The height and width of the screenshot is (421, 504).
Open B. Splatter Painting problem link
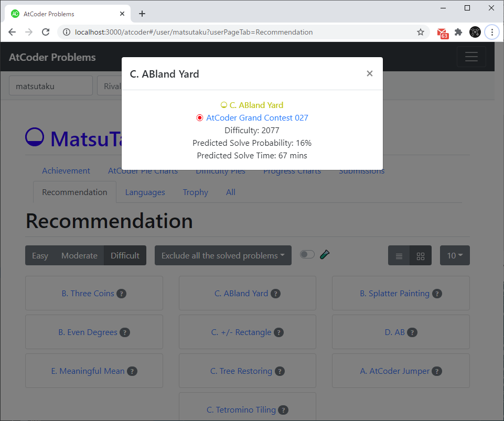pyautogui.click(x=394, y=294)
